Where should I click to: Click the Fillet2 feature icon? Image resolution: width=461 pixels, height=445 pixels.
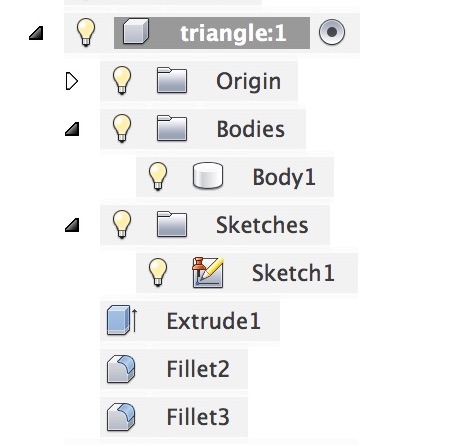[121, 368]
